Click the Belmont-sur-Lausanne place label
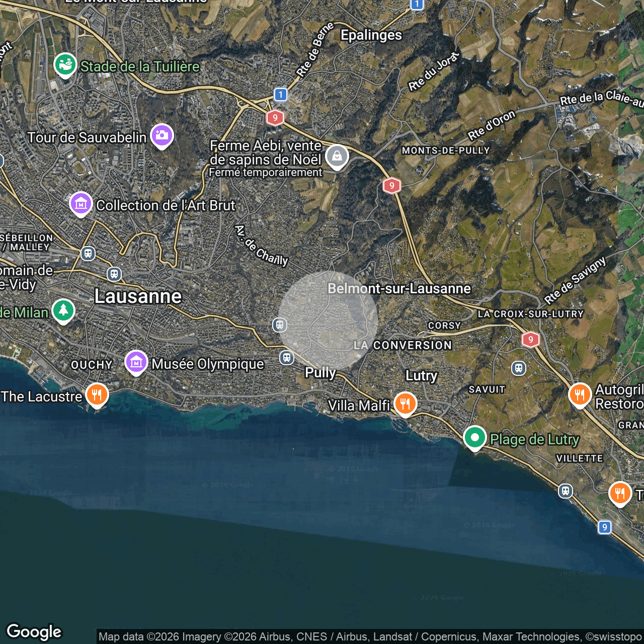The width and height of the screenshot is (644, 644). (x=399, y=288)
